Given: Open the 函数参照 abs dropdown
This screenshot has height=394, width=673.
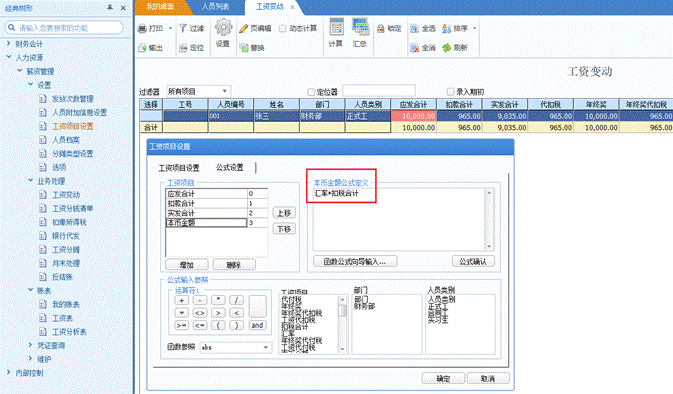Looking at the screenshot, I should (266, 347).
